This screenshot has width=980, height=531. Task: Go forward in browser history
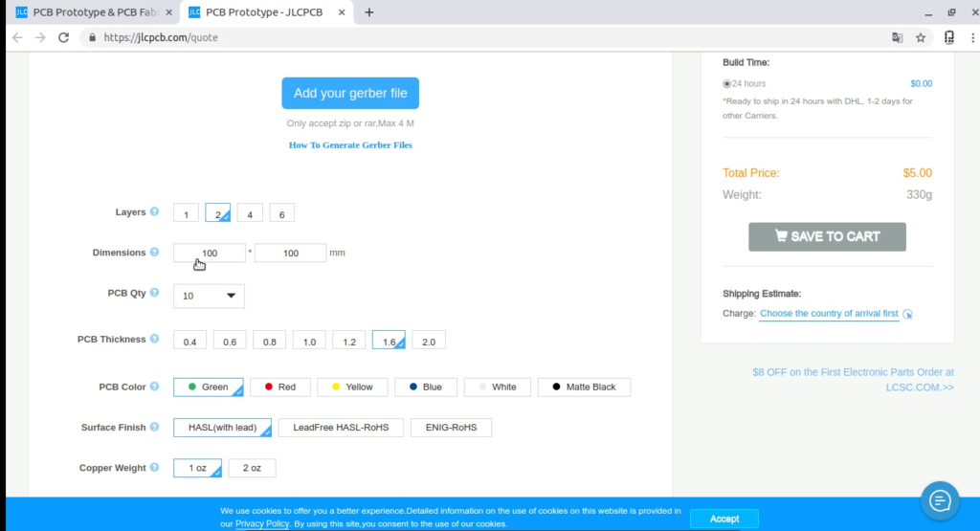40,37
